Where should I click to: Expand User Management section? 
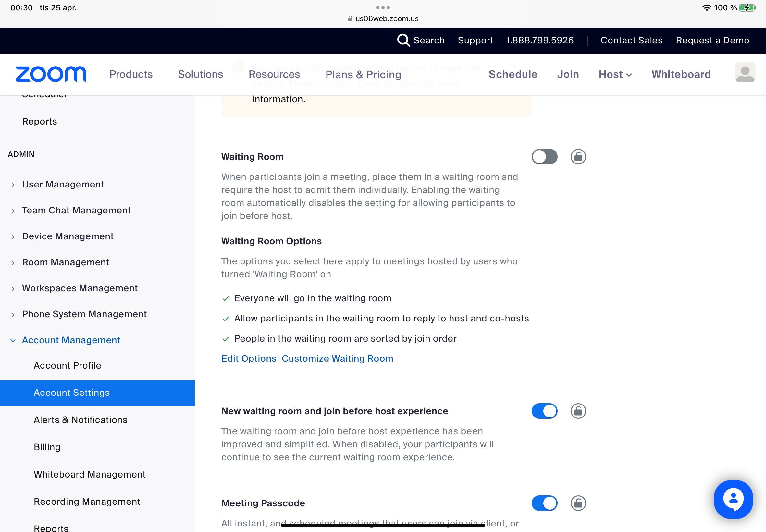63,184
